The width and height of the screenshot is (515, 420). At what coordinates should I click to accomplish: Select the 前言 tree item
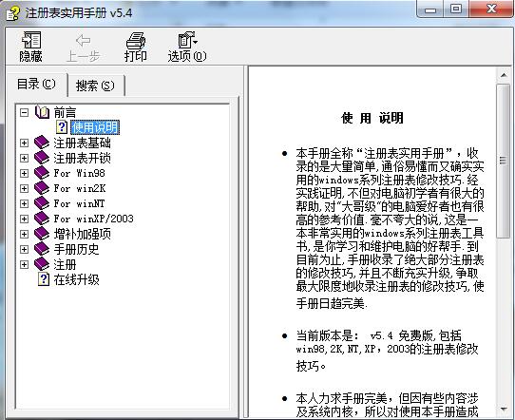click(x=65, y=113)
